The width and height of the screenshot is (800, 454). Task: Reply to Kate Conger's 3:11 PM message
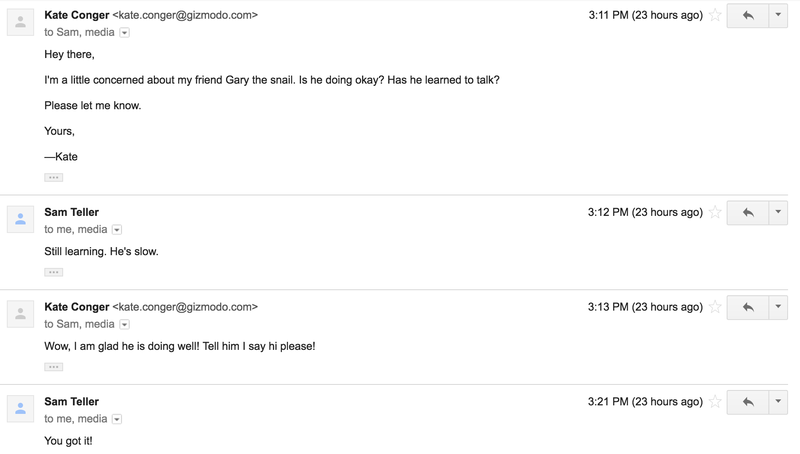748,15
